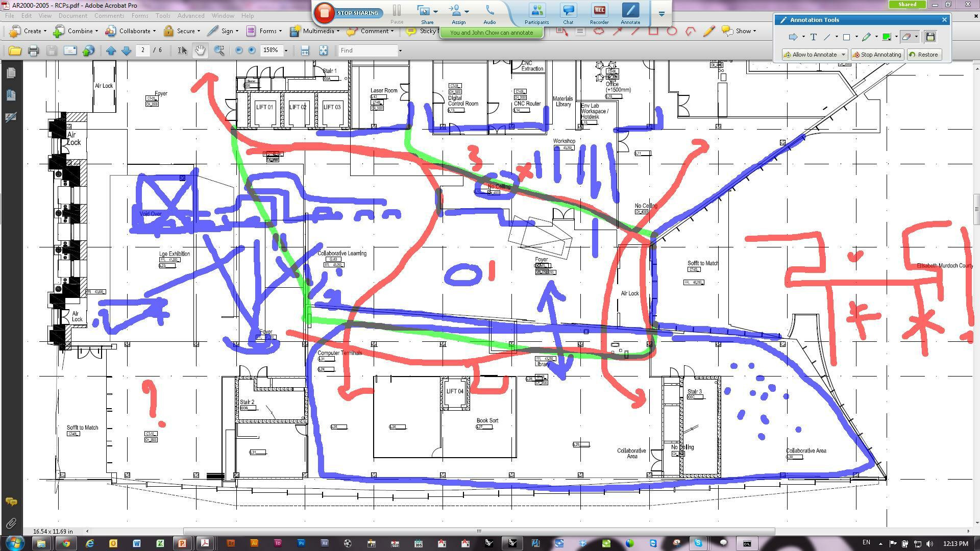Go to next page with down arrow
980x551 pixels.
(x=127, y=51)
